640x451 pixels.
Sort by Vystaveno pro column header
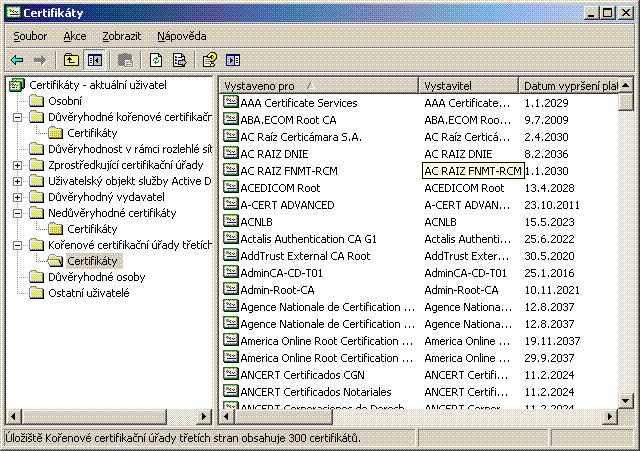pos(319,86)
